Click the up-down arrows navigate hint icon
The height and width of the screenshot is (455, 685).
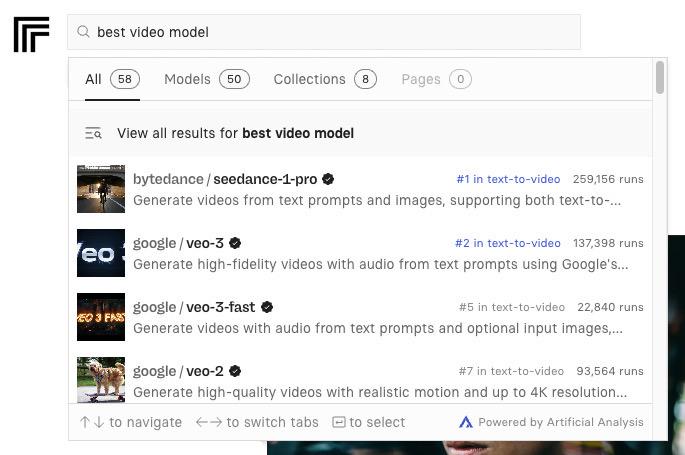point(92,422)
